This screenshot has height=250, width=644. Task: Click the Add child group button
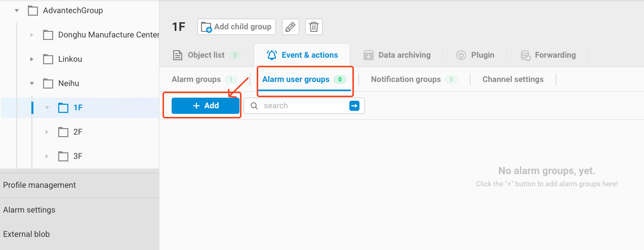click(236, 27)
